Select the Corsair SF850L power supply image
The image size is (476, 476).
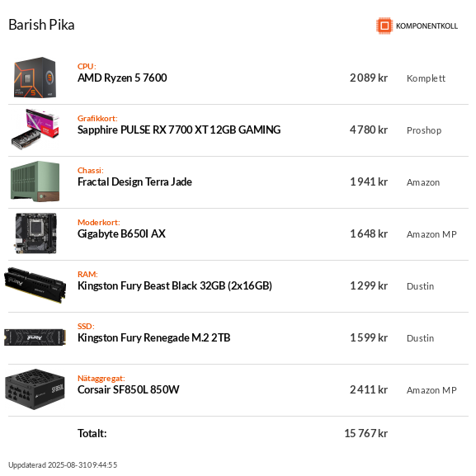(x=35, y=389)
